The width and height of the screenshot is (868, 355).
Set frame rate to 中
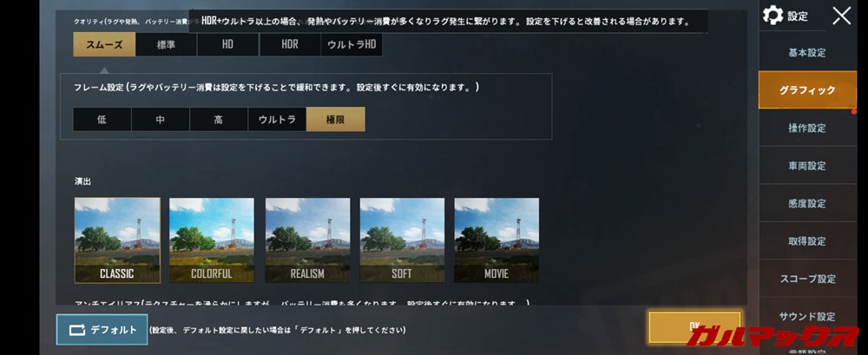(x=161, y=119)
